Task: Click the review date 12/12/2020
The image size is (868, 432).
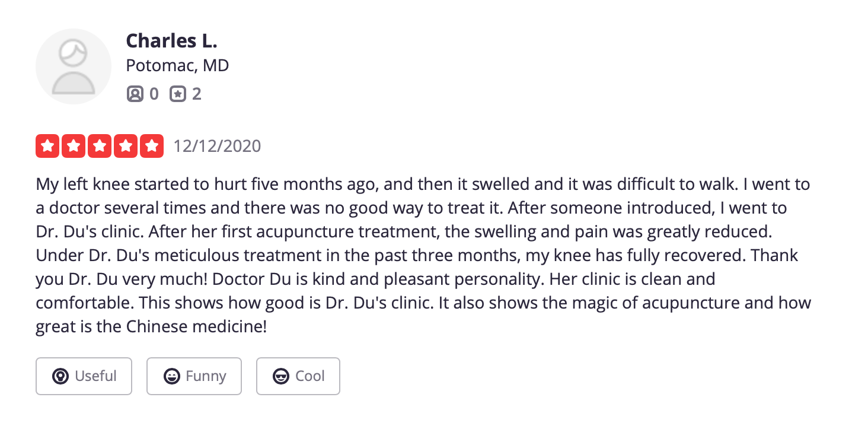Action: coord(217,146)
